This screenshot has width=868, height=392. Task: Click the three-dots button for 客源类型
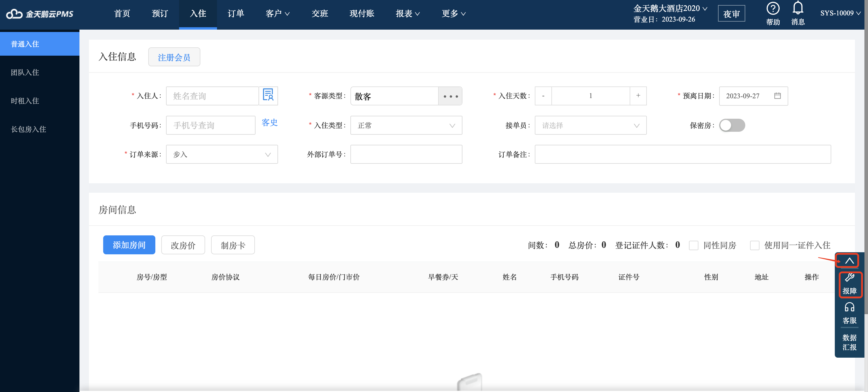coord(450,96)
